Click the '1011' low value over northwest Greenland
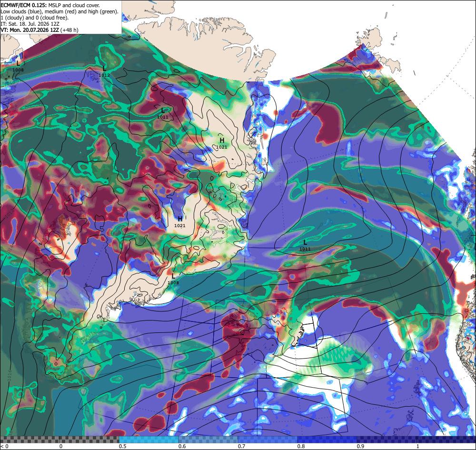This screenshot has width=476, height=450. pyautogui.click(x=163, y=117)
